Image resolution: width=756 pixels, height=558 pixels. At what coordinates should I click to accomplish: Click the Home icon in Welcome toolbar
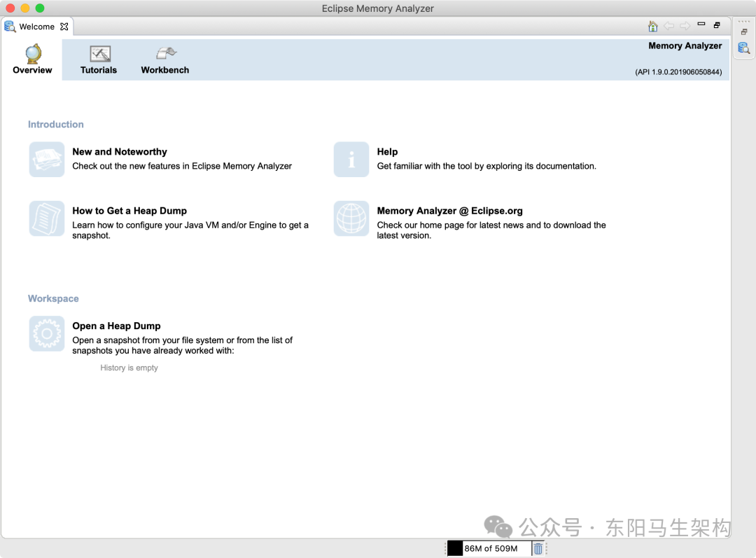click(x=653, y=26)
